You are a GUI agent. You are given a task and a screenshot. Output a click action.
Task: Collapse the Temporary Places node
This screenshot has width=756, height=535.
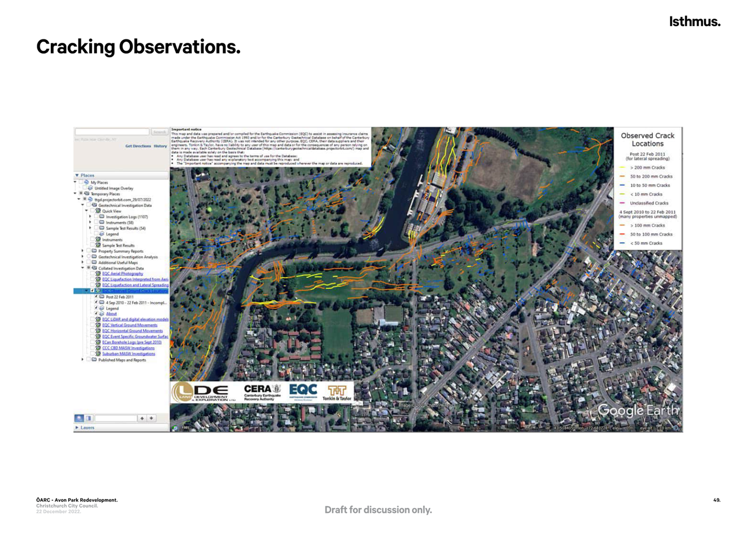coord(75,193)
